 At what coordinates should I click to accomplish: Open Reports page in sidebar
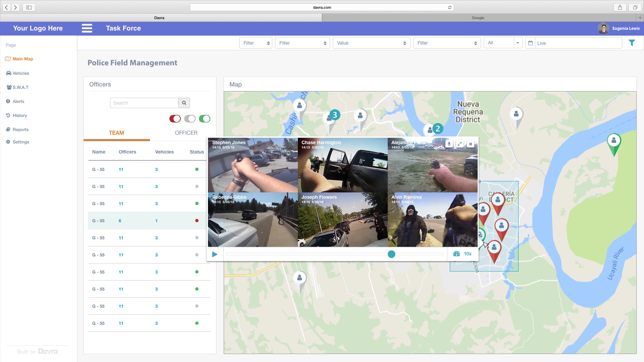point(17,129)
